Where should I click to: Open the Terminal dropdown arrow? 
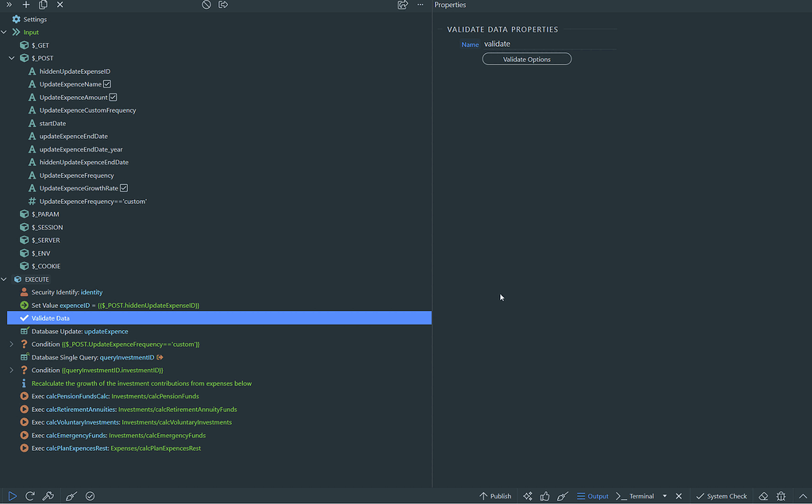pos(665,496)
